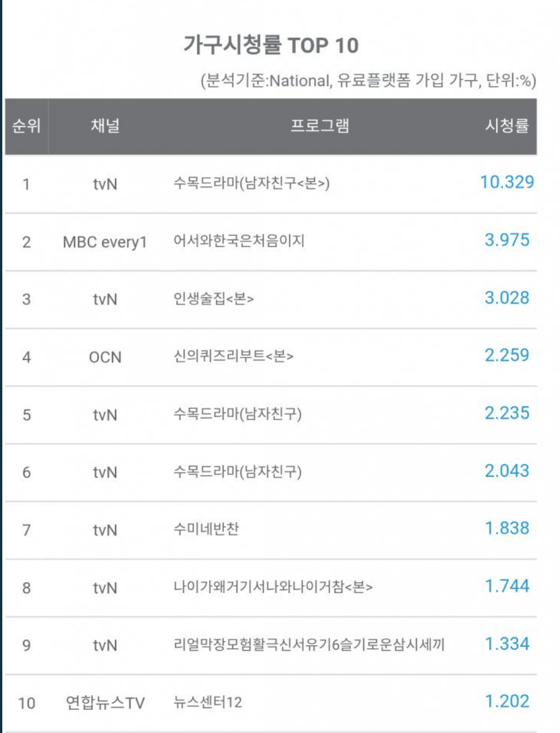The image size is (560, 733).
Task: Select 연합뉴스TV channel name
Action: pos(105,703)
